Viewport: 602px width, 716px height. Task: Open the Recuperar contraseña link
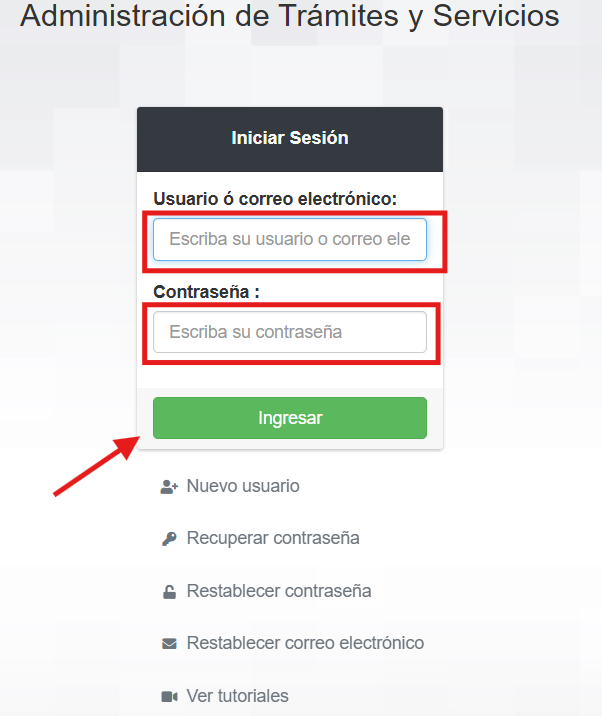[273, 538]
